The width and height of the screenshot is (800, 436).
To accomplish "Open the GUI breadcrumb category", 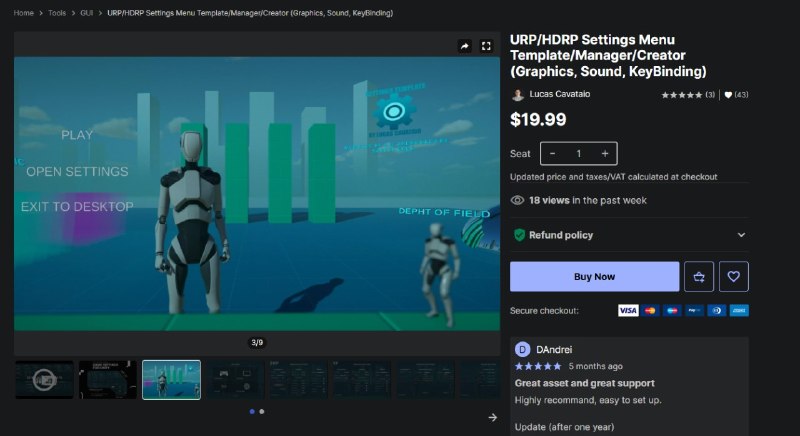I will pos(87,13).
